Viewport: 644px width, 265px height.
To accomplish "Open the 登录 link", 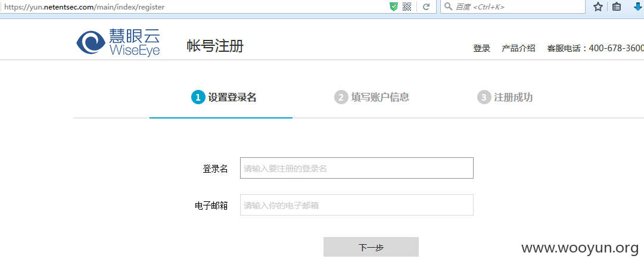I will (482, 48).
